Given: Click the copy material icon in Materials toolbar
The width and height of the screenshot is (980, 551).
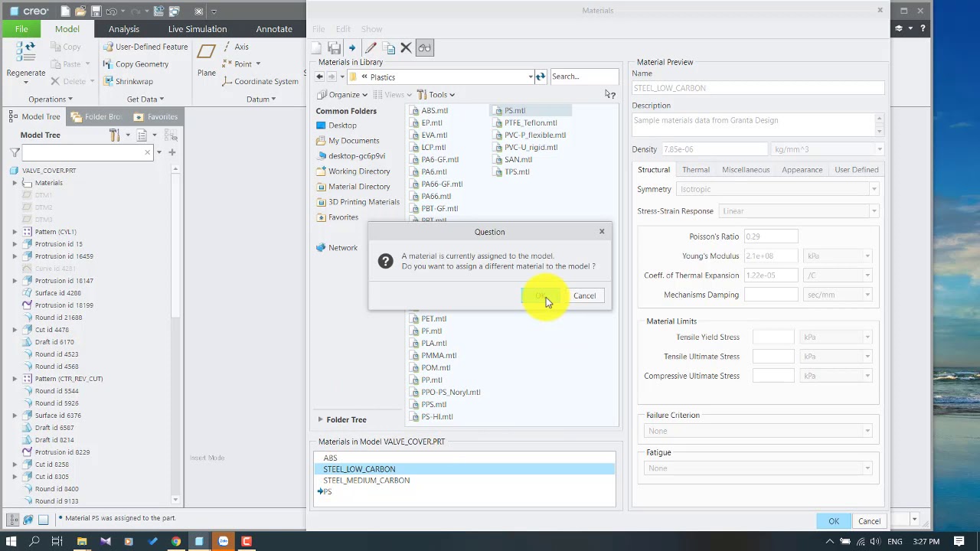Looking at the screenshot, I should tap(389, 48).
